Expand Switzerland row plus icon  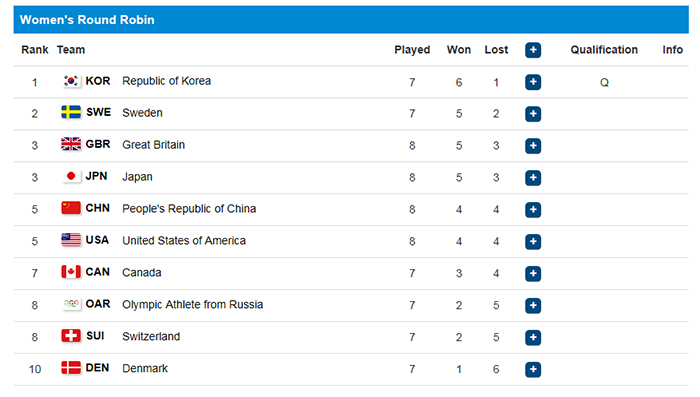[533, 338]
